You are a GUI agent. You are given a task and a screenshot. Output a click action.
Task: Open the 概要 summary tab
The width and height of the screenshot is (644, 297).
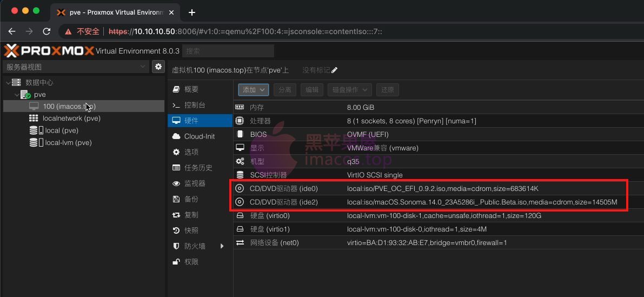(200, 89)
